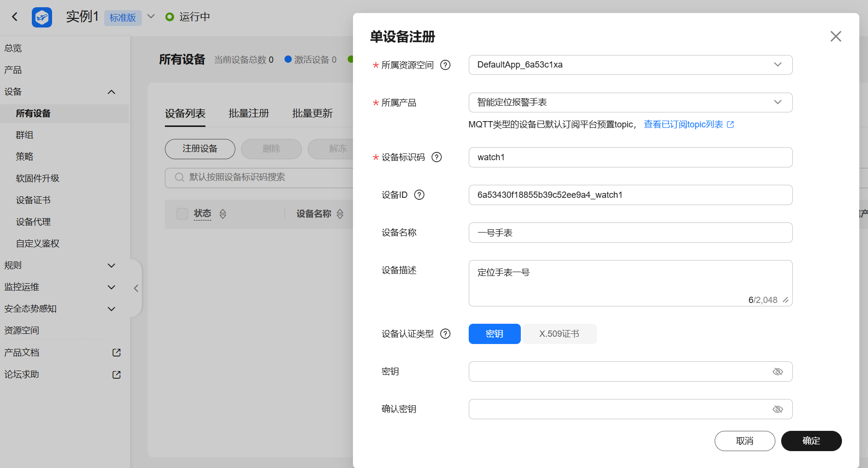
Task: Click inside the 设备描述 text area
Action: [630, 283]
